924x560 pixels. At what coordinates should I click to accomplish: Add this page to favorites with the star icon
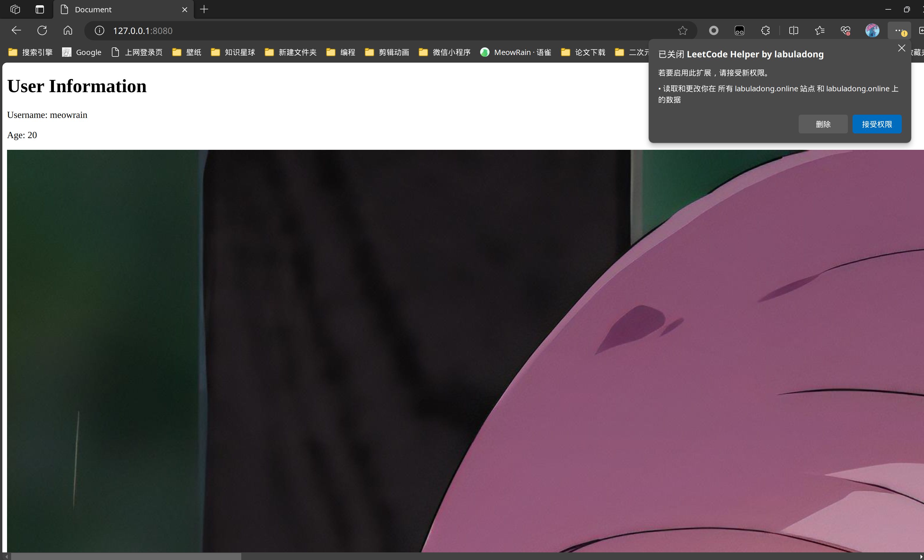682,30
